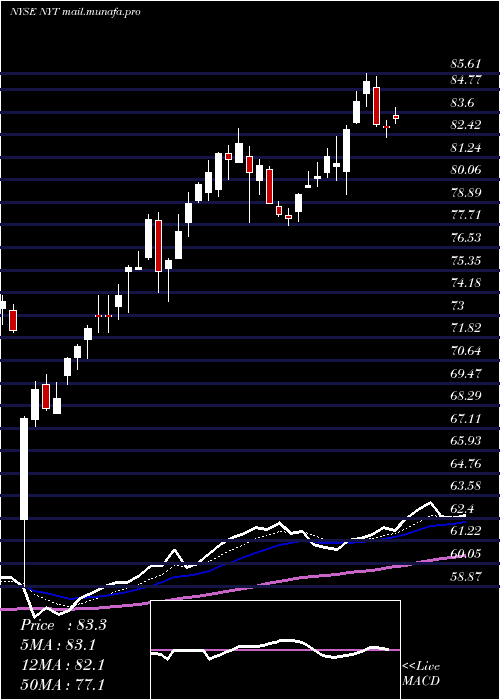This screenshot has width=500, height=700.
Task: Select the '12MA : 82.1' readout
Action: coord(62,665)
